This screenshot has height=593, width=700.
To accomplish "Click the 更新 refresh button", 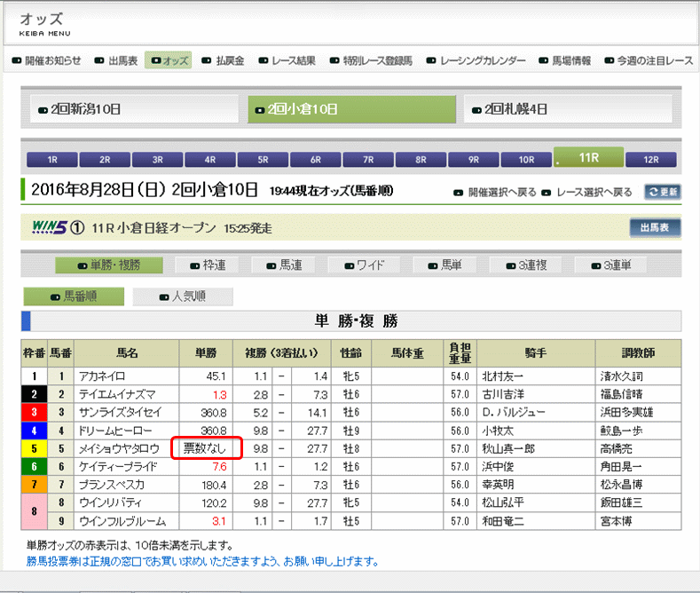I will tap(662, 192).
